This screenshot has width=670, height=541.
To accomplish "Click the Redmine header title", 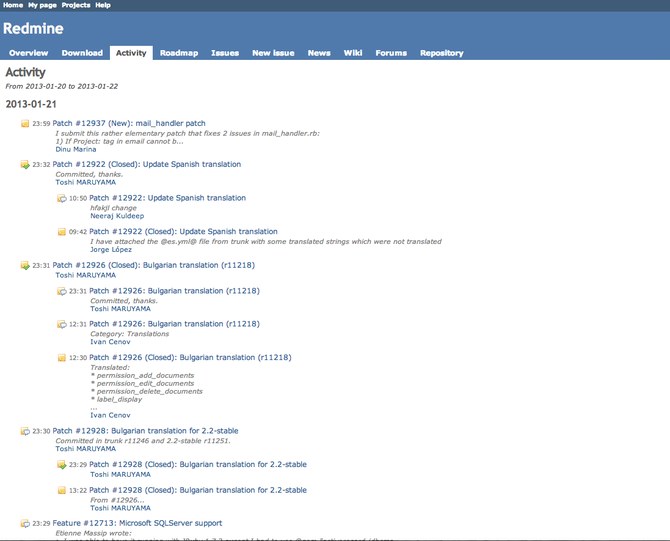I will click(x=33, y=29).
